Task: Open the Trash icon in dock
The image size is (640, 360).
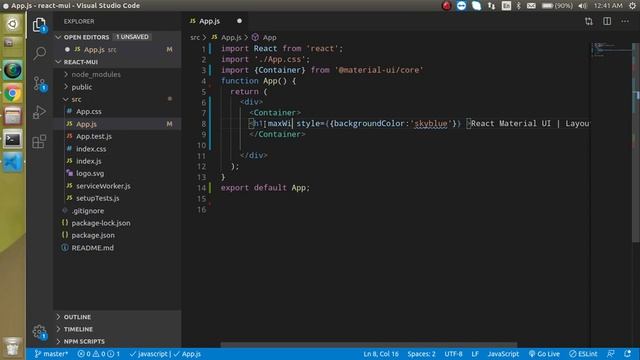Action: click(x=13, y=347)
